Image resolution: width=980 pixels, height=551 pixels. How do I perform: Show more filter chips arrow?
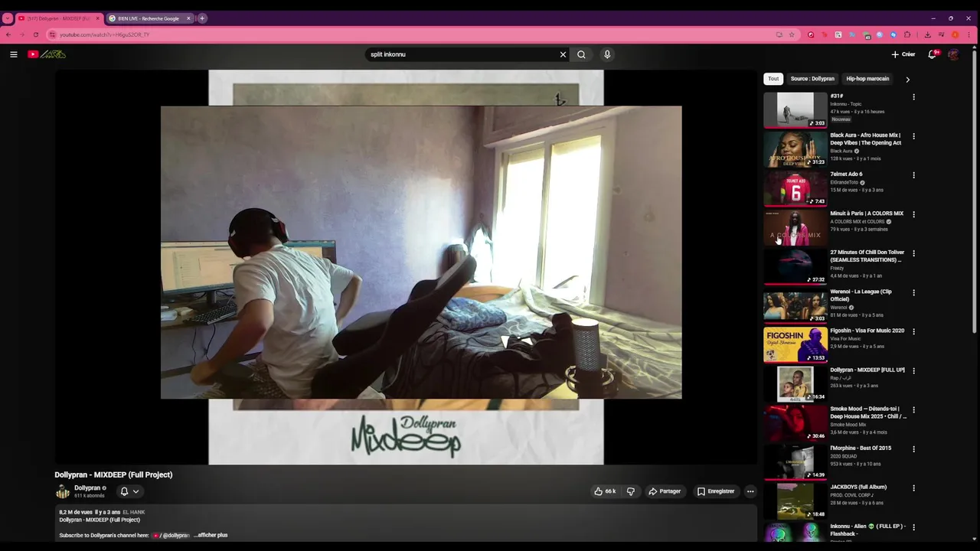(x=908, y=79)
